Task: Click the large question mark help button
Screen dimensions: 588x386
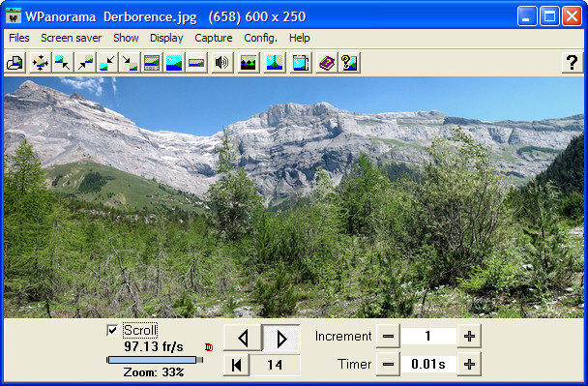Action: [572, 62]
